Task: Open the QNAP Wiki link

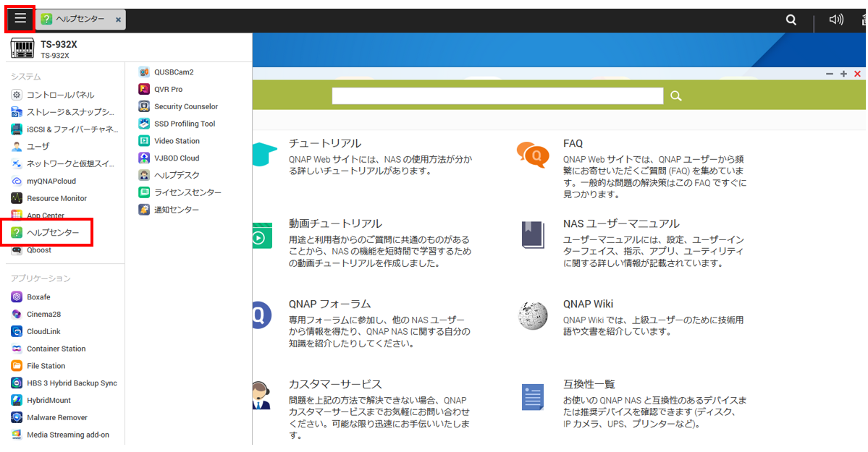Action: 588,304
